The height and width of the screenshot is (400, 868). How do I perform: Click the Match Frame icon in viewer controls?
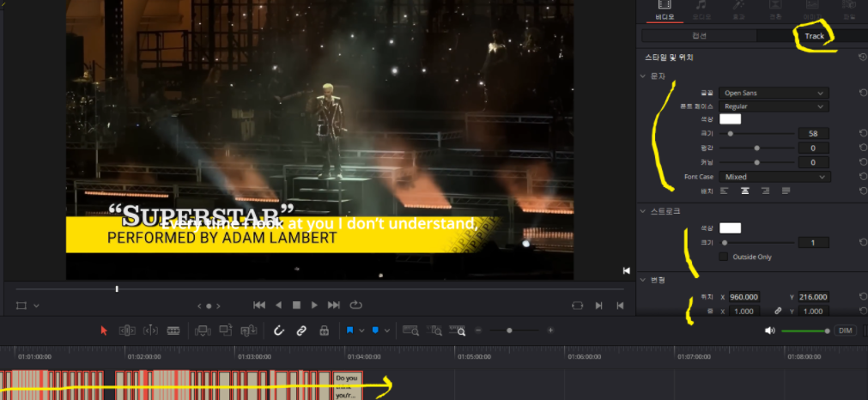(x=577, y=306)
